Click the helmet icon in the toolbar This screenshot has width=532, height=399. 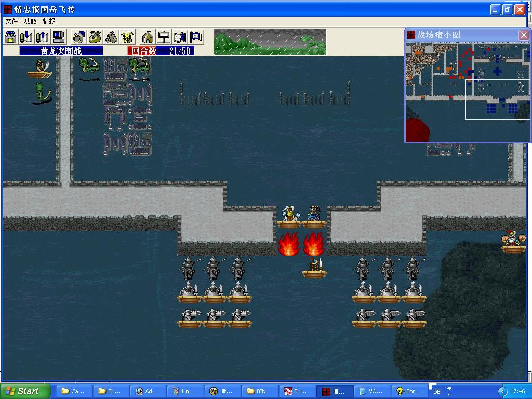[79, 37]
